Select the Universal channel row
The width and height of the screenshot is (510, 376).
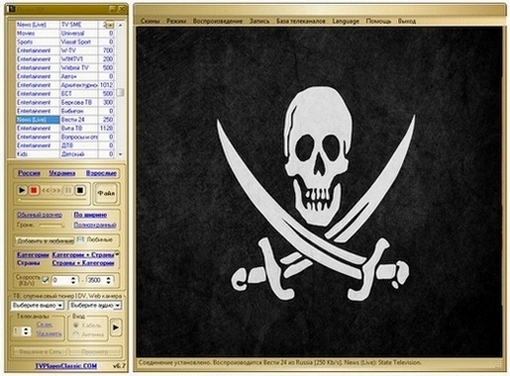(65, 33)
